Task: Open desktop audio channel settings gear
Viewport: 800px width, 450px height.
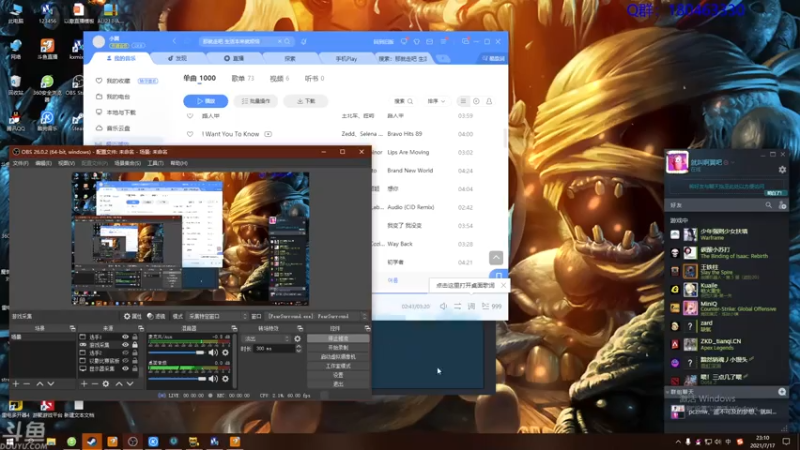Action: point(226,379)
